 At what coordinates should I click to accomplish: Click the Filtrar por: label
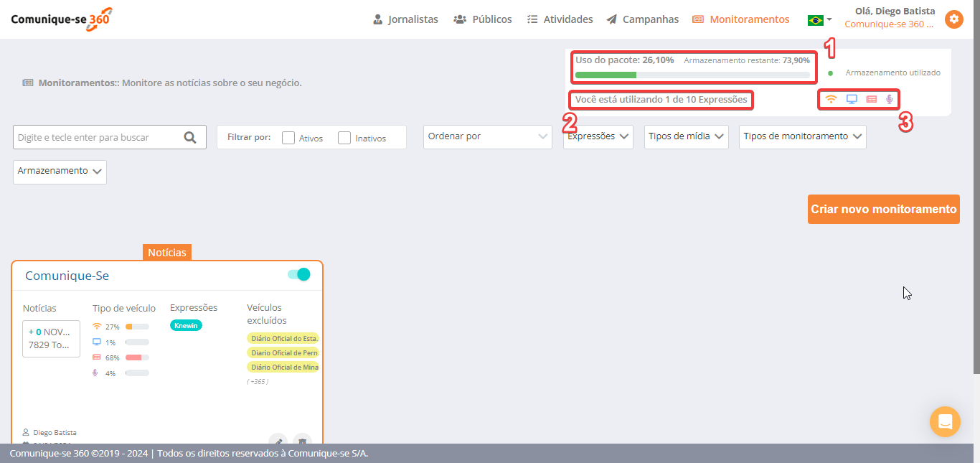click(x=249, y=137)
